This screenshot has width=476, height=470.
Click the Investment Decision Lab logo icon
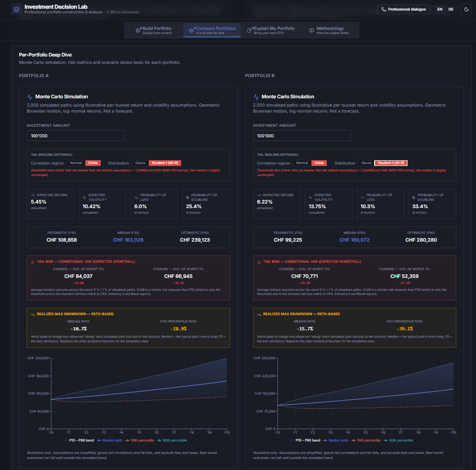coord(17,9)
